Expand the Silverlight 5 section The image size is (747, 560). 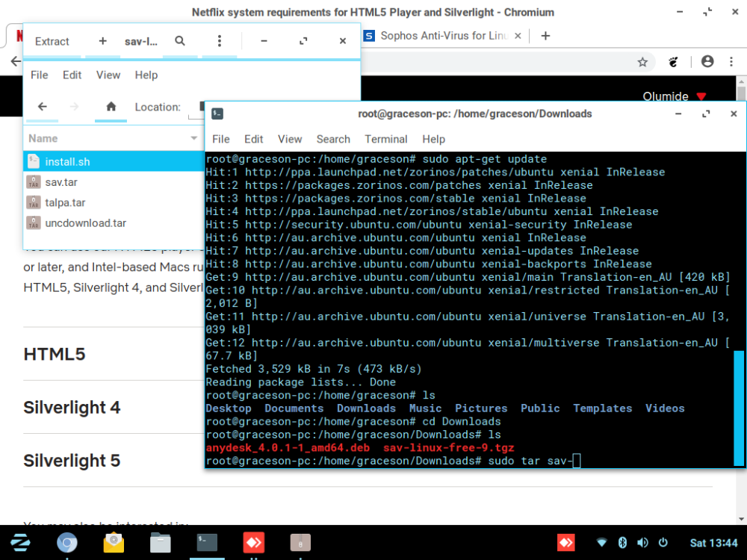pos(72,461)
